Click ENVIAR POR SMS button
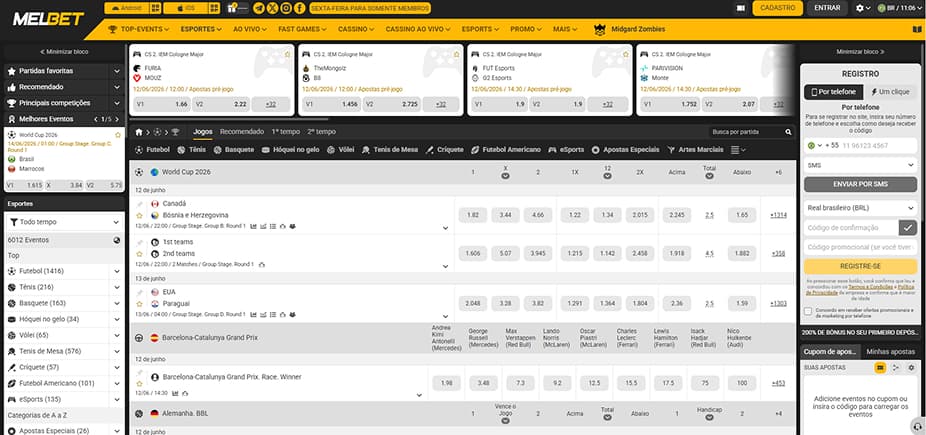The height and width of the screenshot is (435, 926). [x=860, y=184]
